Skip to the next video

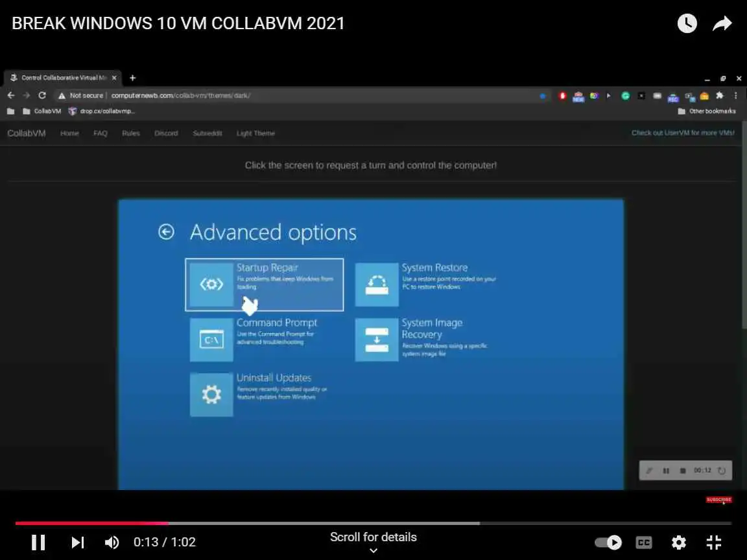click(78, 542)
